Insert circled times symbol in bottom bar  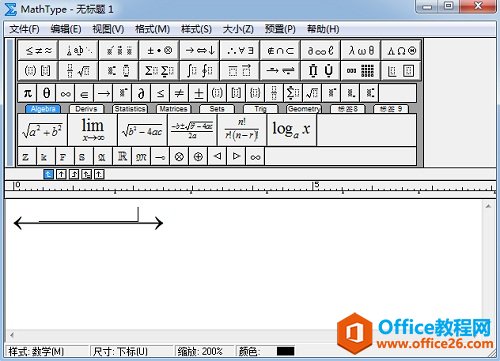click(179, 156)
